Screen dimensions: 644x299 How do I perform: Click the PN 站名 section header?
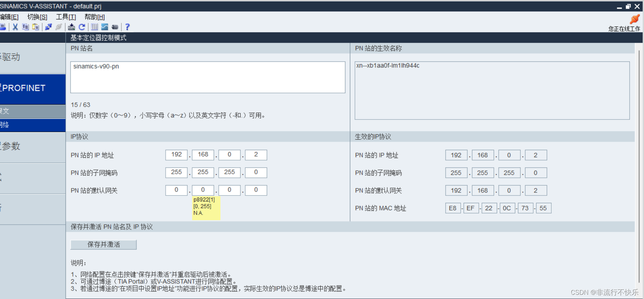(208, 48)
